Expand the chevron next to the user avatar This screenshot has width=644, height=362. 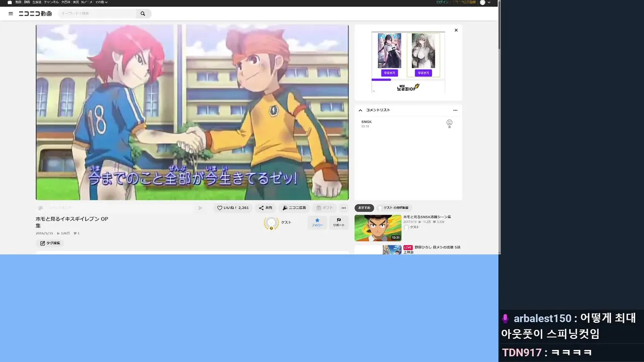(x=489, y=3)
